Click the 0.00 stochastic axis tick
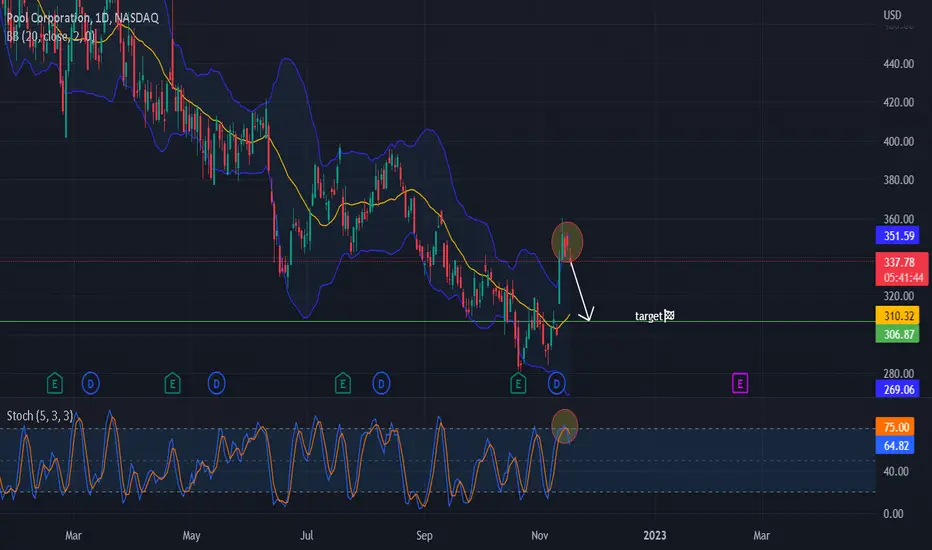This screenshot has width=932, height=550. [x=893, y=514]
